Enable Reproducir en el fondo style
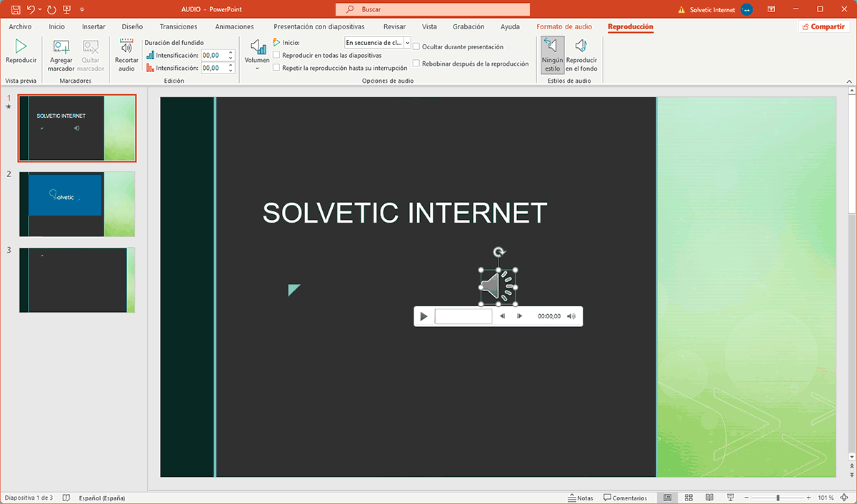857x504 pixels. click(581, 54)
